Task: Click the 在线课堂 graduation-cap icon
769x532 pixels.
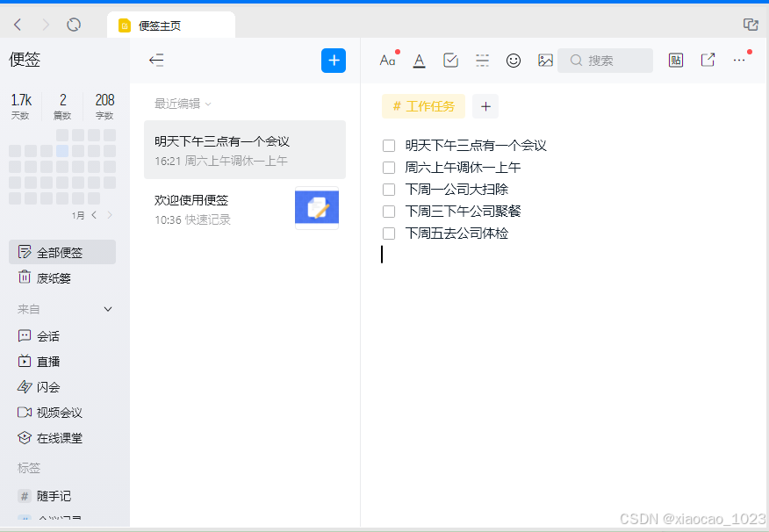Action: 24,438
